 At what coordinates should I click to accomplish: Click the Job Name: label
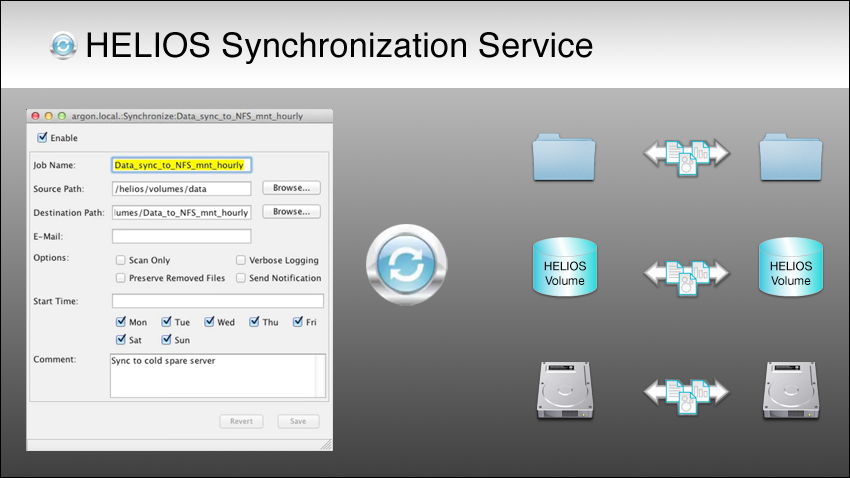click(x=54, y=165)
